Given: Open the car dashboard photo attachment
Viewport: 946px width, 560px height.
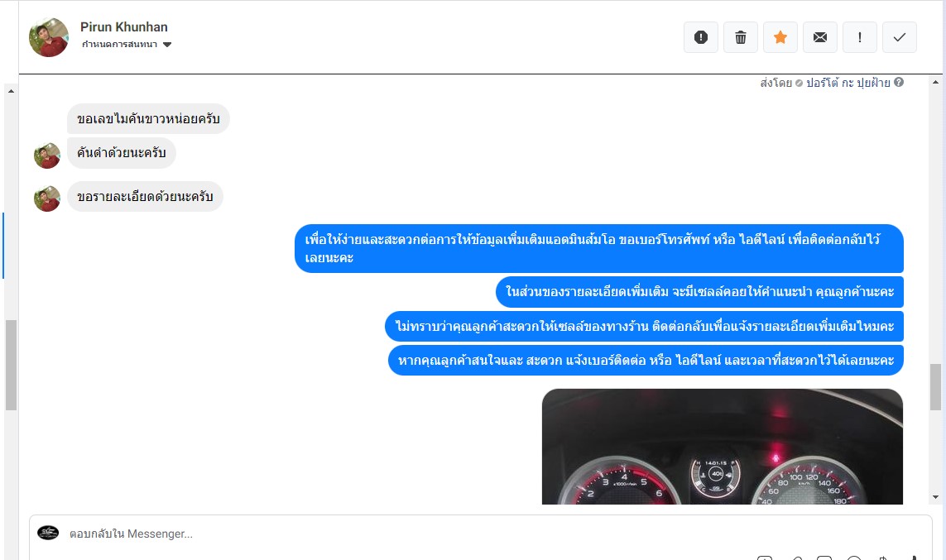Looking at the screenshot, I should tap(723, 447).
